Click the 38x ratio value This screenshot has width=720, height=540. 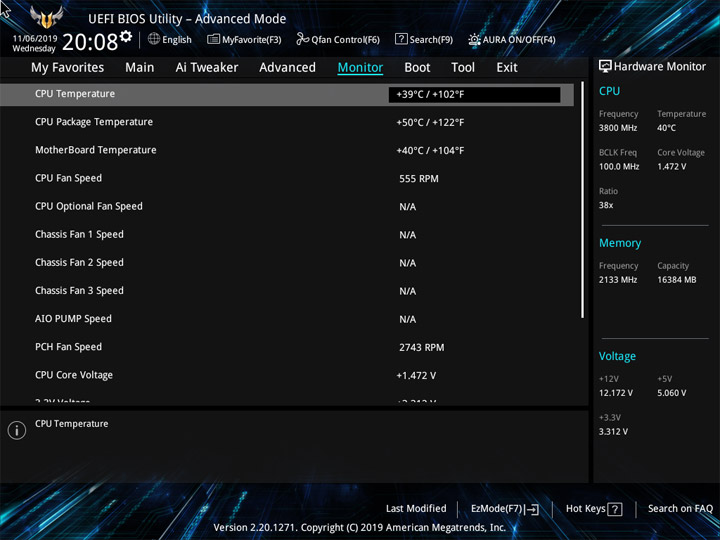pos(606,205)
